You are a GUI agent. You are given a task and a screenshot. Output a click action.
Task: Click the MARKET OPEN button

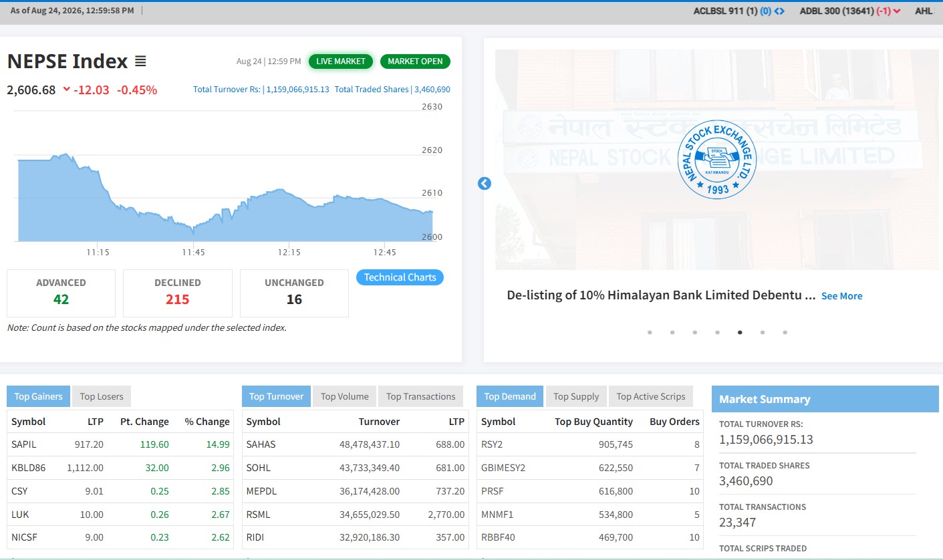(x=415, y=61)
